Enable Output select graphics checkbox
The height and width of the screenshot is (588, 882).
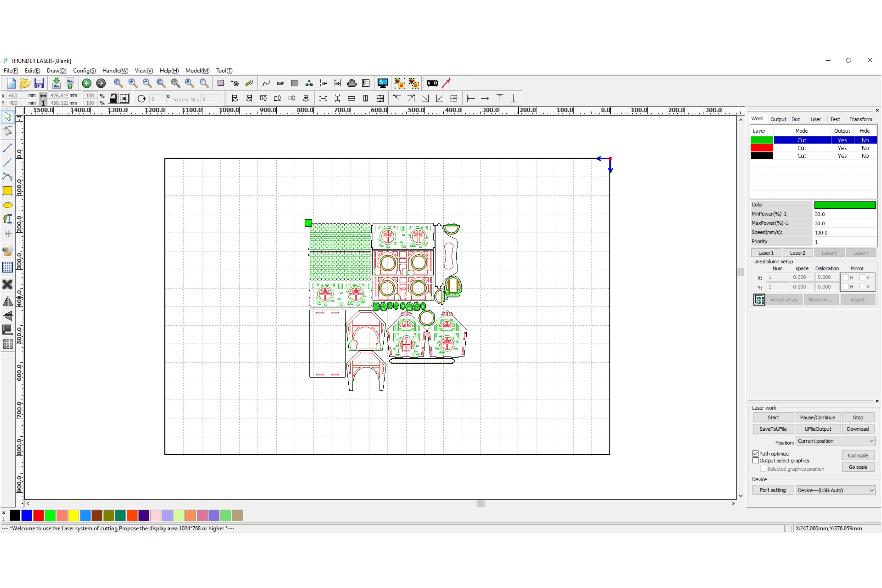(x=756, y=460)
